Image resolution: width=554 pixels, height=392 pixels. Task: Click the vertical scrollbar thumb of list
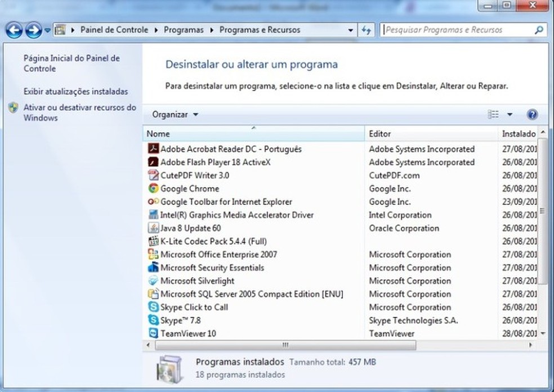[543, 211]
